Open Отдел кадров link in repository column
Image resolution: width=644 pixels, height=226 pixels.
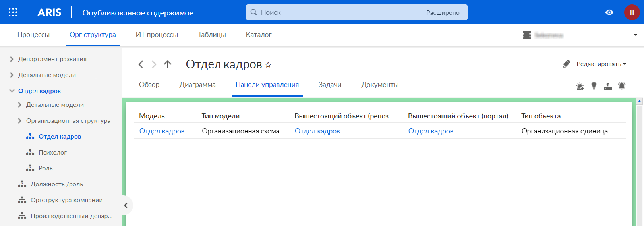(x=317, y=131)
